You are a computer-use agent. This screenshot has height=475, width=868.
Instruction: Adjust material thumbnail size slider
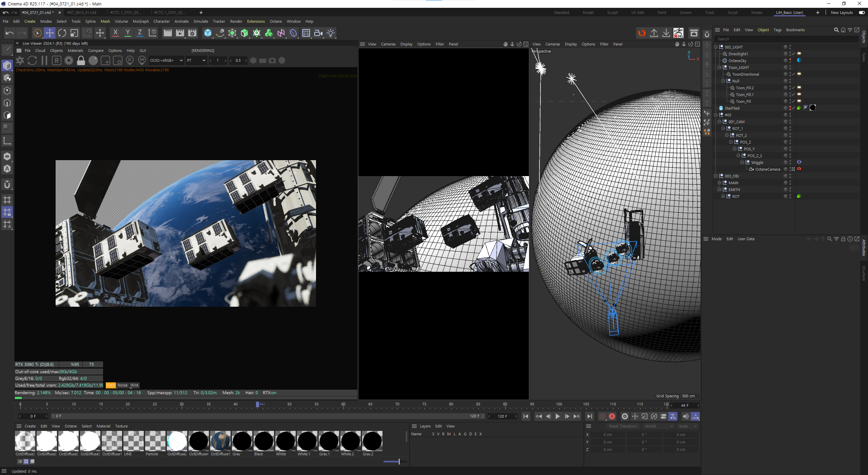[x=399, y=461]
